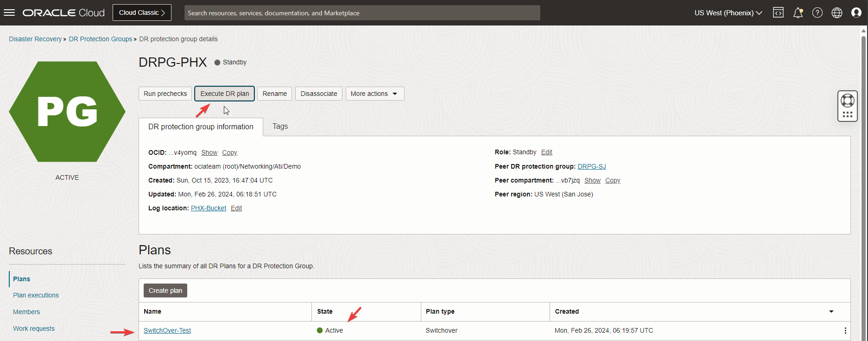The height and width of the screenshot is (341, 868).
Task: Open the Help question mark icon
Action: point(817,13)
